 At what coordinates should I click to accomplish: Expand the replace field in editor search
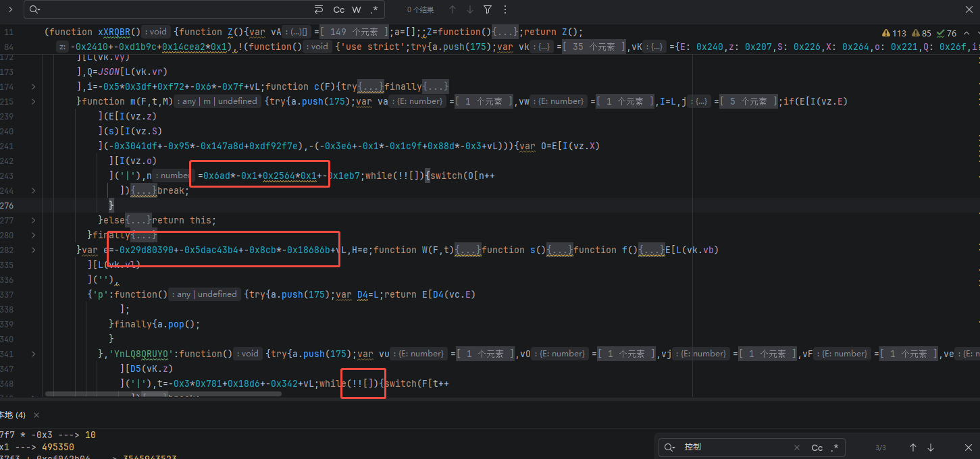pyautogui.click(x=10, y=9)
